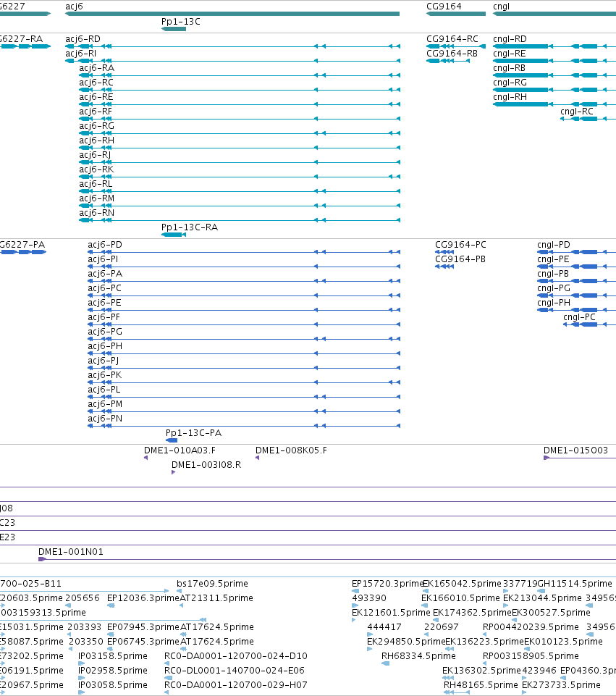Select IP03158.5prime EST label
Viewport: 616px width, 696px height.
tap(113, 656)
